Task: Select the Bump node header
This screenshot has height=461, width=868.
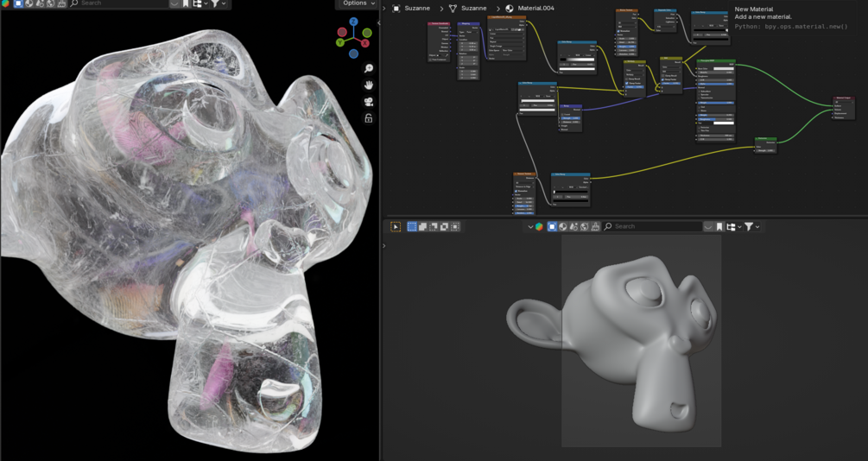Action: [x=570, y=105]
